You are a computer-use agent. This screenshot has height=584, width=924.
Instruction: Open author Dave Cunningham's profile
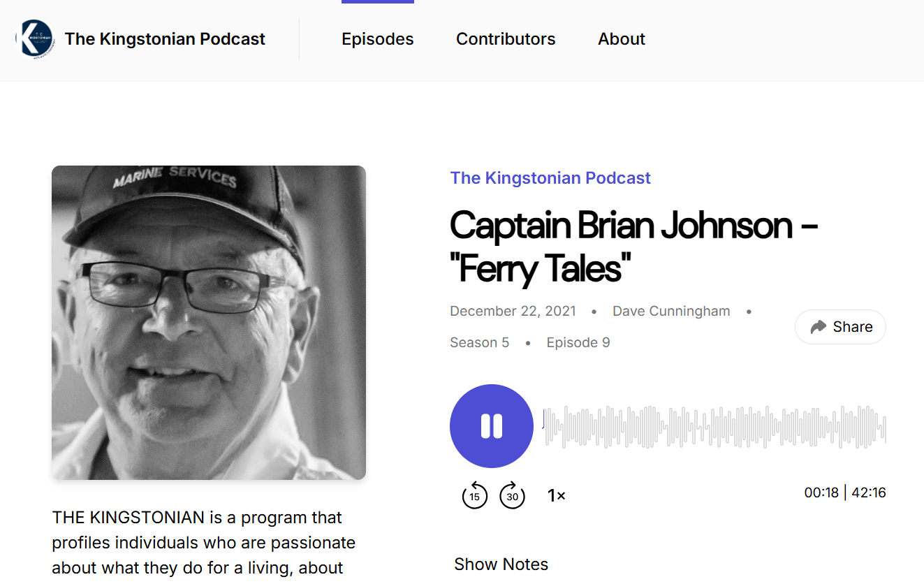pyautogui.click(x=670, y=312)
